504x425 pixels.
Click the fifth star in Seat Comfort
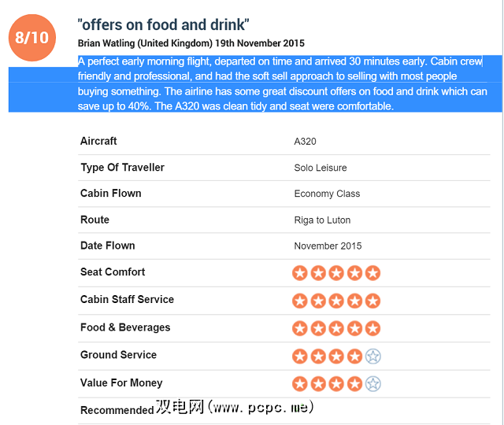(372, 273)
